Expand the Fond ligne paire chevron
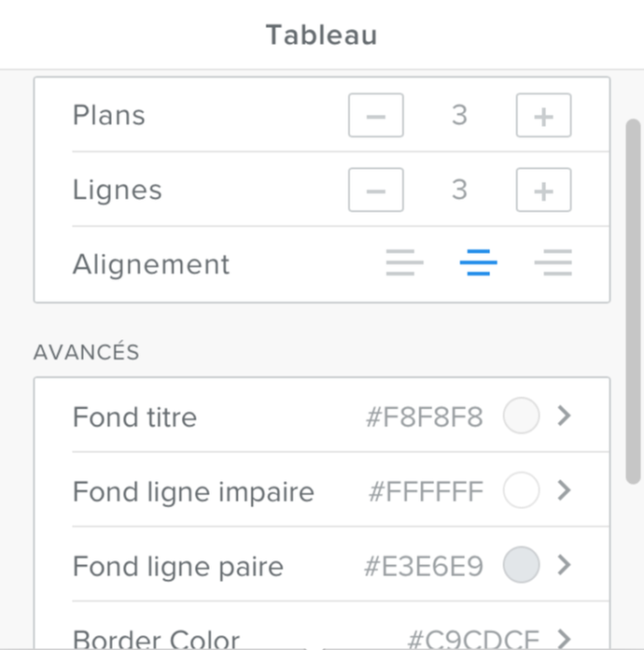 pos(564,565)
